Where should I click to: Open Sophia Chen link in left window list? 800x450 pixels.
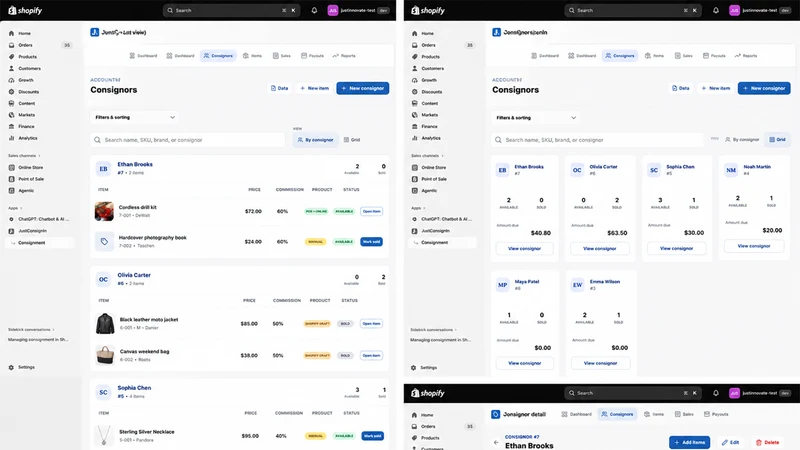coord(134,388)
